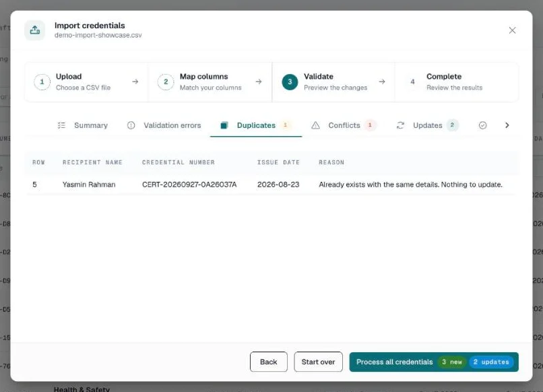Click the Duplicates count badge
This screenshot has width=543, height=392.
[x=286, y=125]
